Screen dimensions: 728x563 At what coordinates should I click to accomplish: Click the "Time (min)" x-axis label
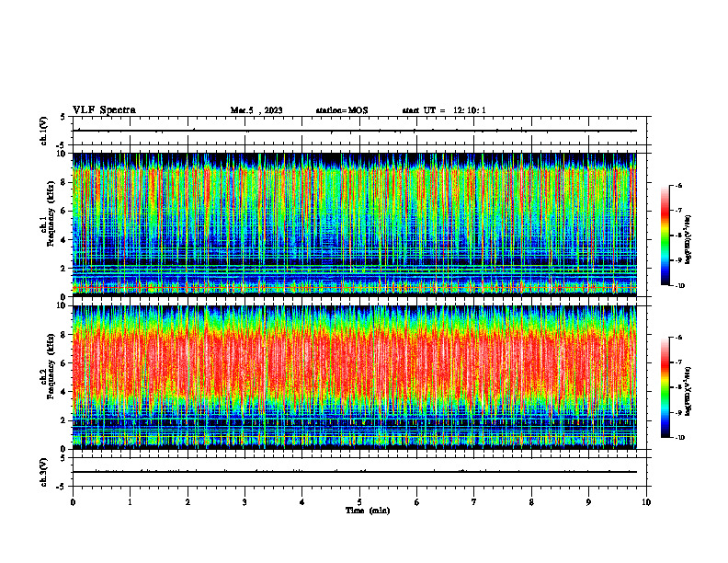[x=368, y=511]
